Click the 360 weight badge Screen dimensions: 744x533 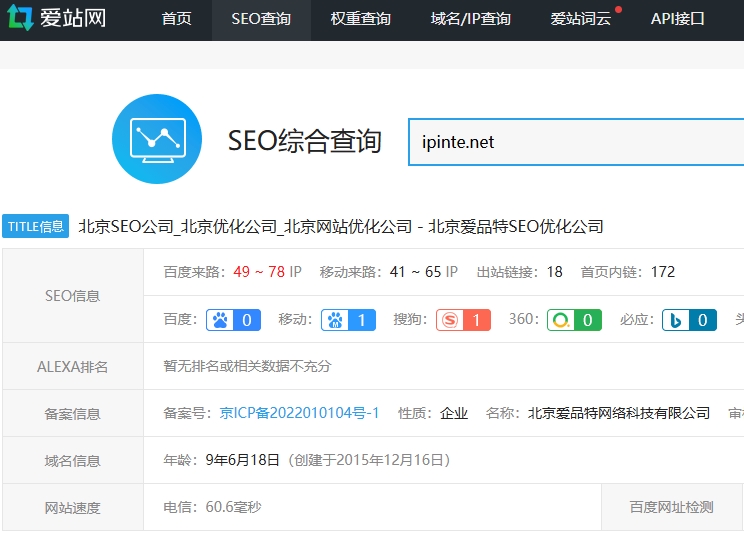click(574, 320)
